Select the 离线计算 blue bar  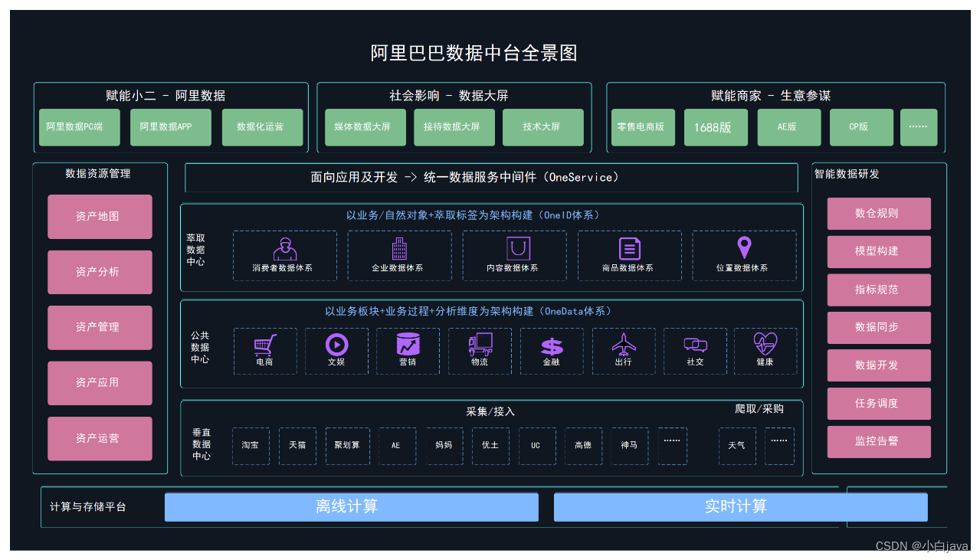[x=352, y=507]
